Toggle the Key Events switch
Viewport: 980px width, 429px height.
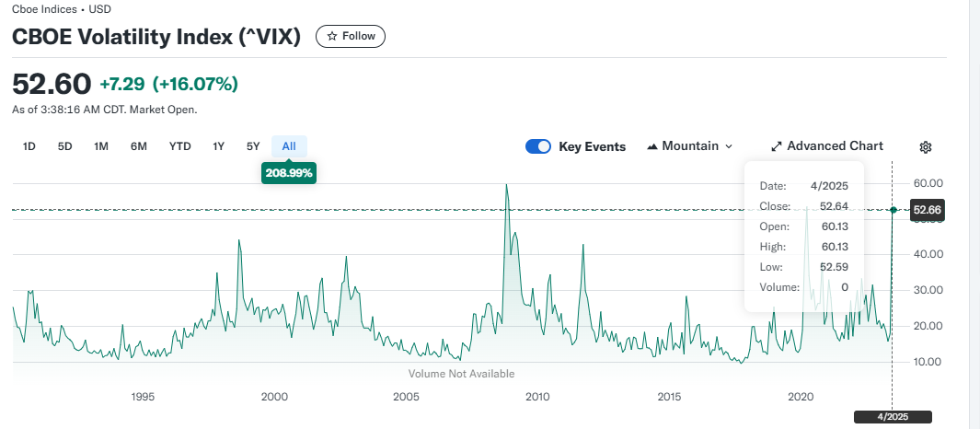[538, 146]
